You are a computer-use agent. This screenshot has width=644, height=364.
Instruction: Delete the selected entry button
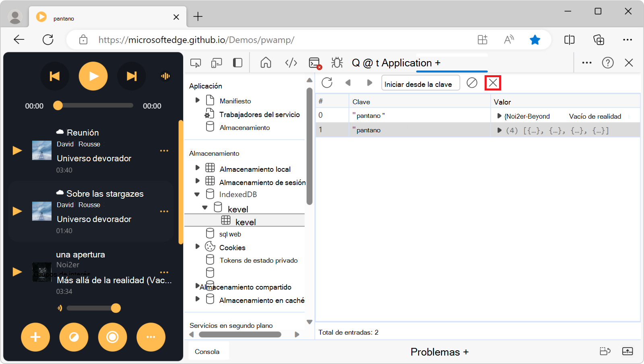click(x=493, y=83)
